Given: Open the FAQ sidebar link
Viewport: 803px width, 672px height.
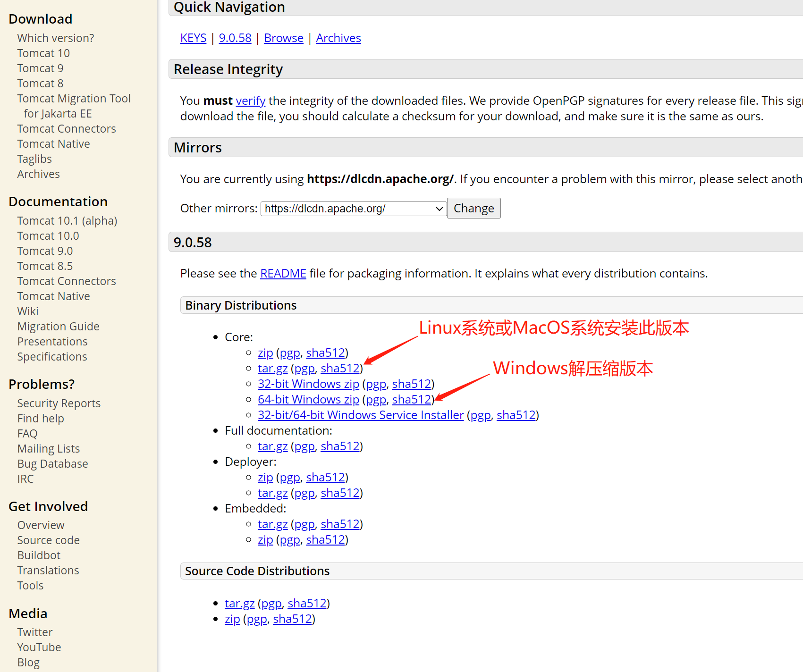Looking at the screenshot, I should pos(27,434).
